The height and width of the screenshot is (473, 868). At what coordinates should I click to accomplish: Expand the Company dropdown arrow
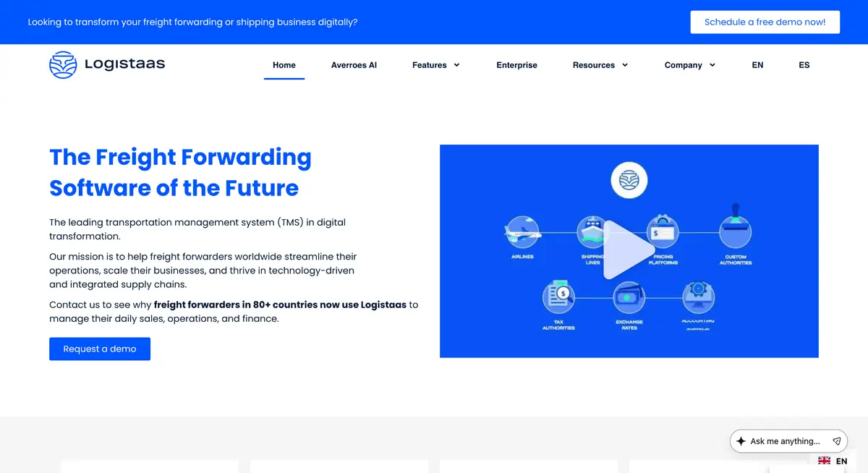(712, 65)
